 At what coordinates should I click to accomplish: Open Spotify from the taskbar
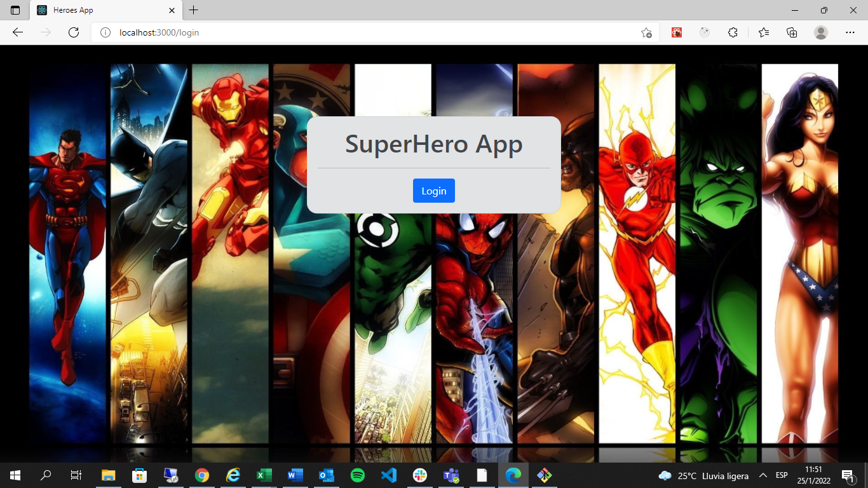(358, 475)
